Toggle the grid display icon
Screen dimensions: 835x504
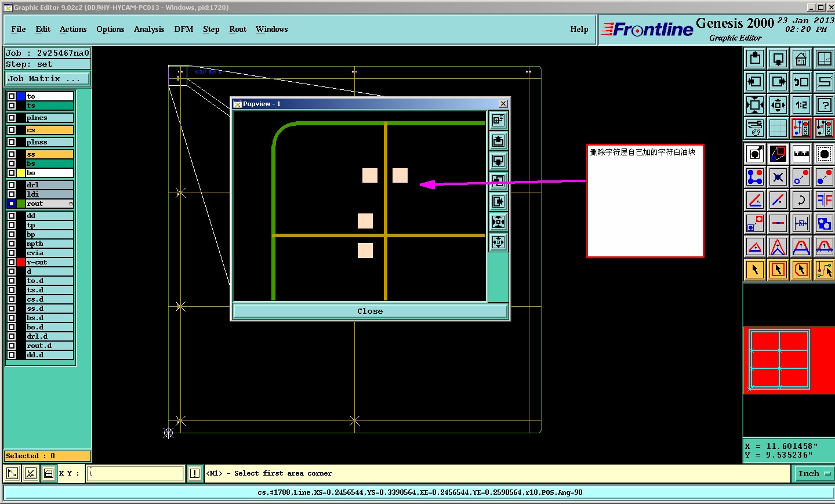(x=778, y=128)
